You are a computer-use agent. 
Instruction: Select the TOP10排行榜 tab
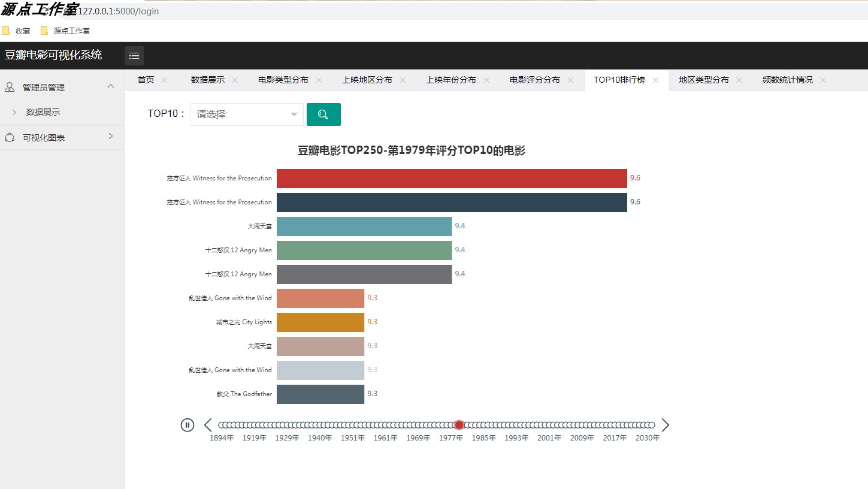point(619,80)
